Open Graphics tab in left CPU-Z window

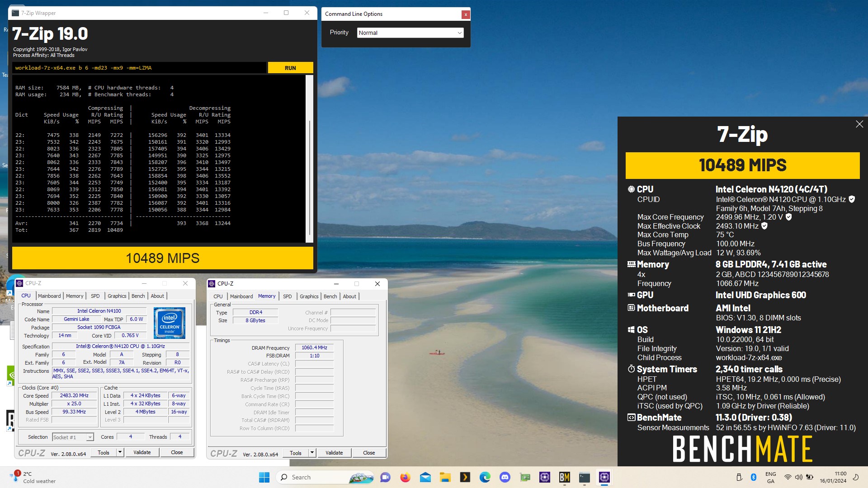click(117, 296)
